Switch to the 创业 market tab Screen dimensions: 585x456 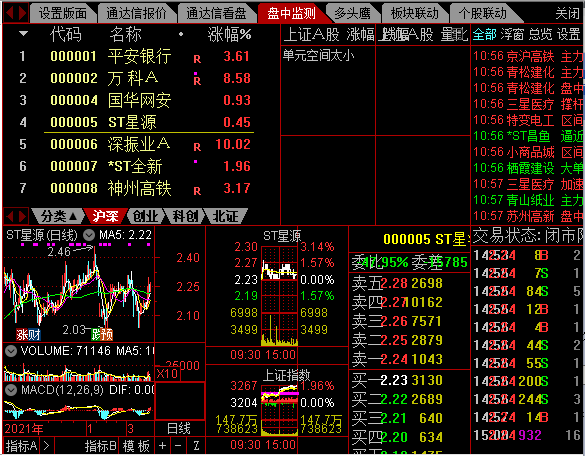146,216
